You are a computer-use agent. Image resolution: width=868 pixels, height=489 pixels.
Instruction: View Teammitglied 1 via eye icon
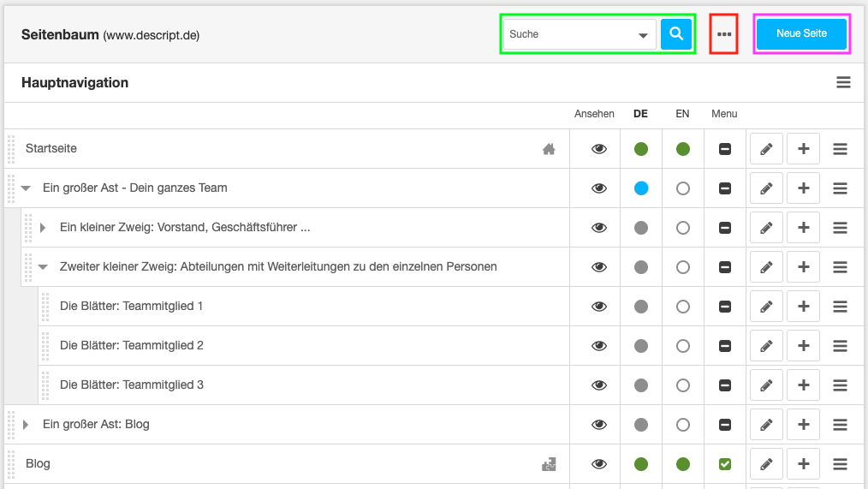point(599,307)
